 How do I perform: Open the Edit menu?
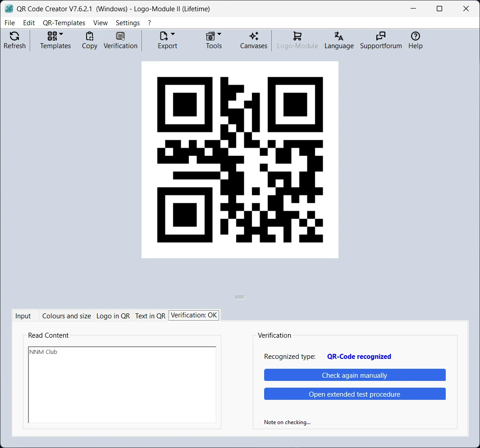pos(29,23)
